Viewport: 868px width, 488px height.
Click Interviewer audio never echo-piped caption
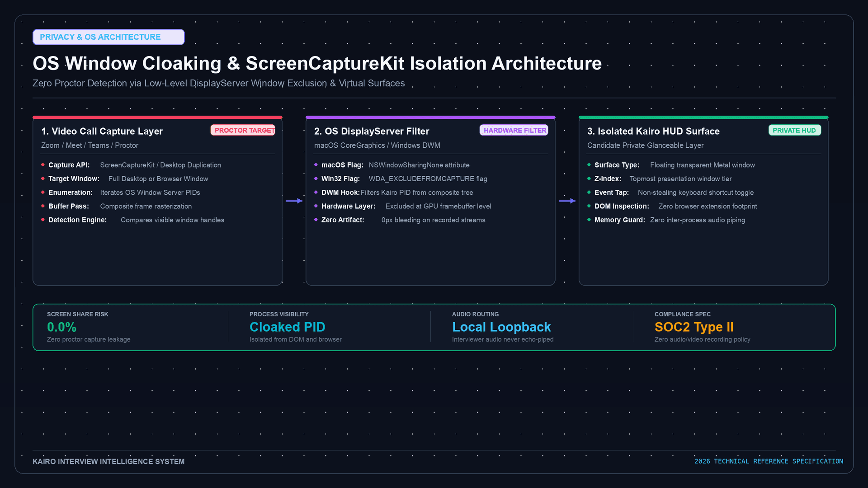click(503, 339)
